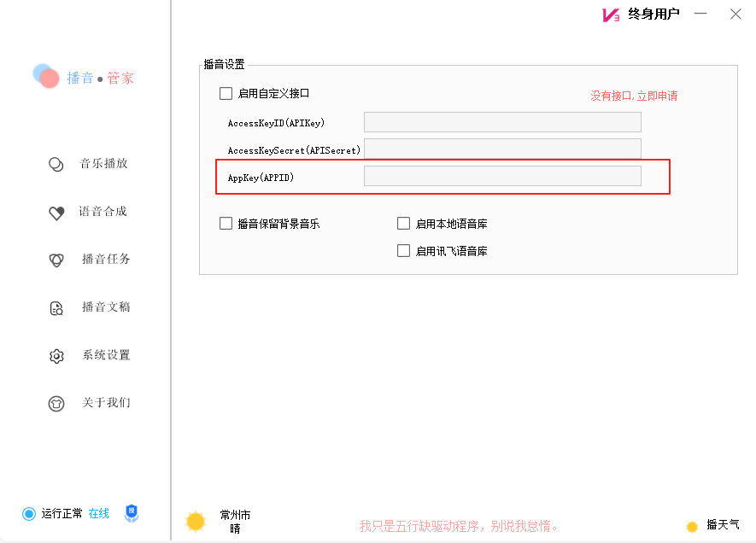The height and width of the screenshot is (543, 756).
Task: Click the red slogan text at bottom
Action: 459,526
